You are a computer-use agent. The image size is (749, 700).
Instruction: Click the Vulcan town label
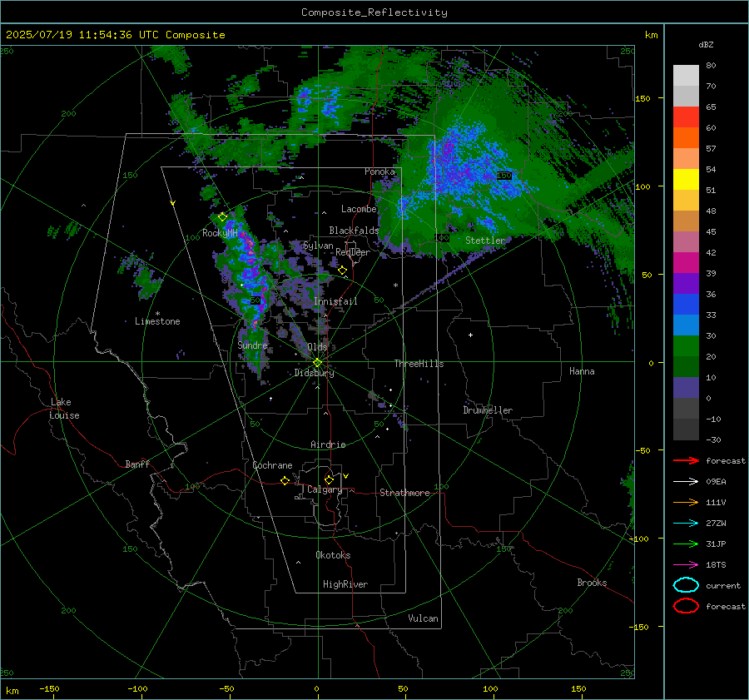click(x=423, y=618)
